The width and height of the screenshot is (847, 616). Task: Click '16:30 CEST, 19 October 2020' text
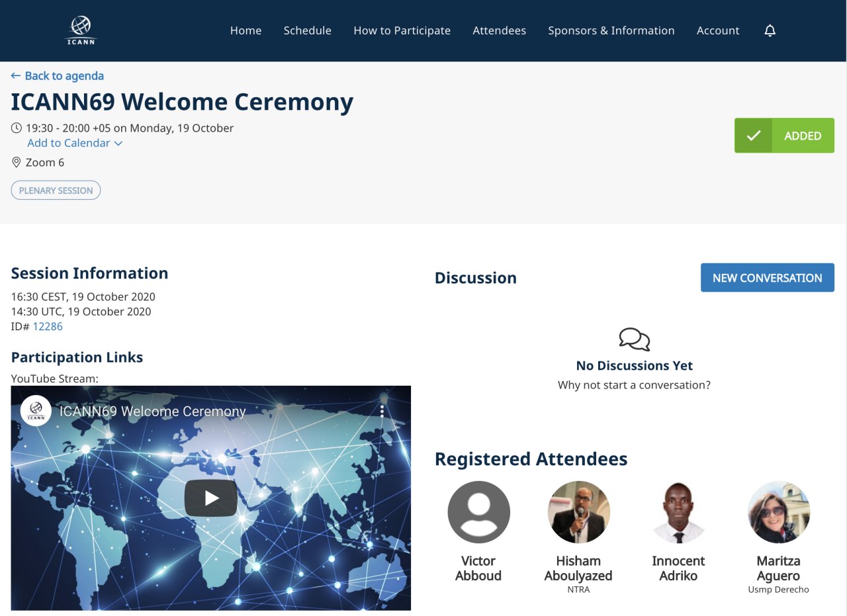[83, 296]
